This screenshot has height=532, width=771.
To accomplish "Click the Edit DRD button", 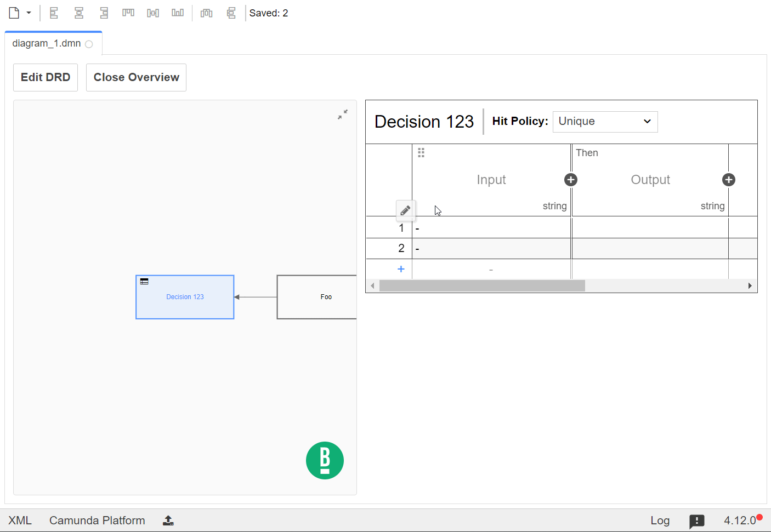I will [45, 77].
